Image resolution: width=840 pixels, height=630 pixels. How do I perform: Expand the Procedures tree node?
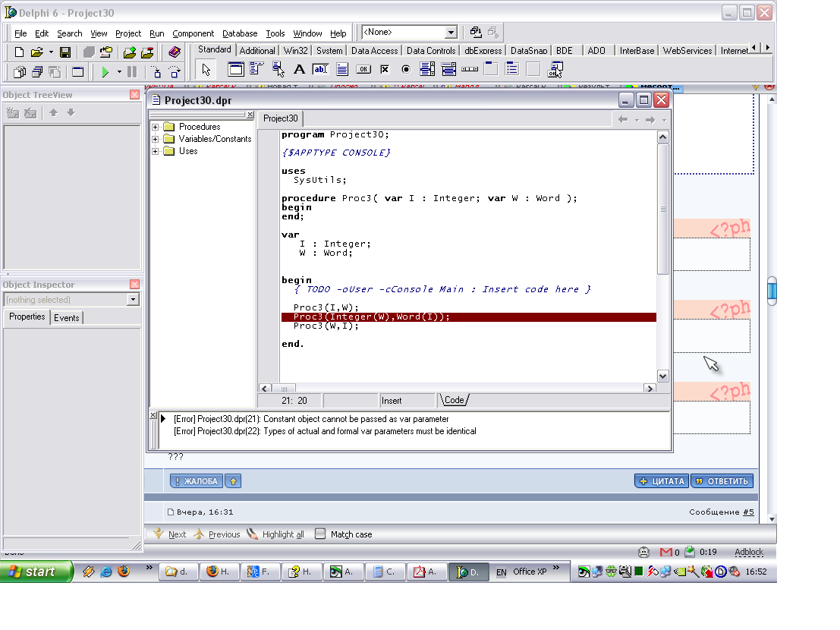coord(156,127)
